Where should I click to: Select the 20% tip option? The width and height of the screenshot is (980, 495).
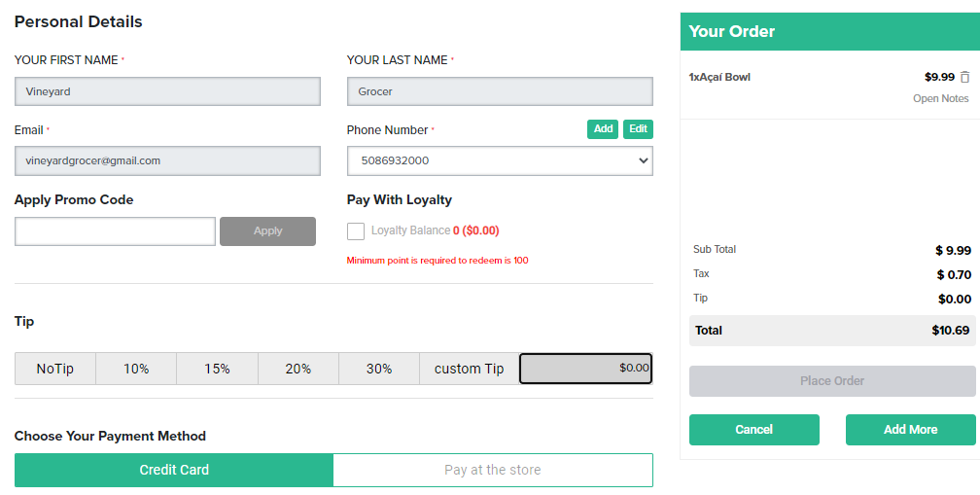coord(298,369)
